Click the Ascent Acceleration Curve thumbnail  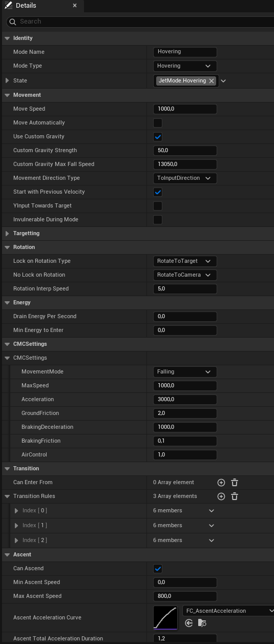(165, 617)
